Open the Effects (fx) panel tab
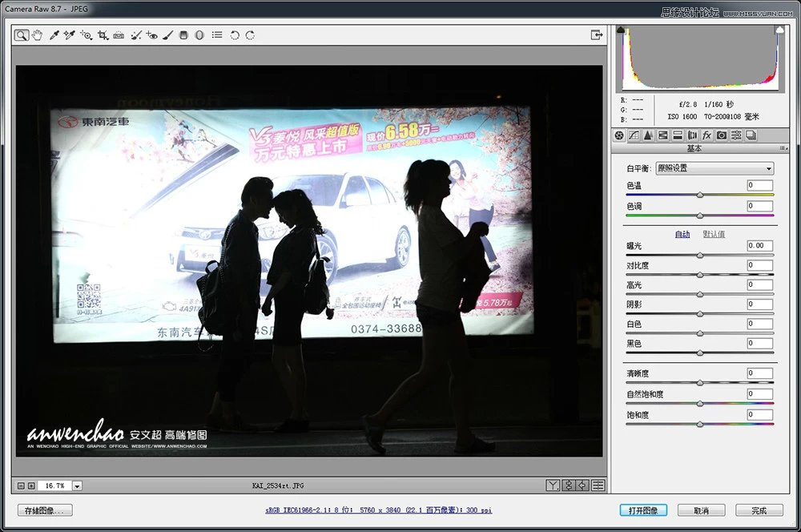 pyautogui.click(x=706, y=135)
